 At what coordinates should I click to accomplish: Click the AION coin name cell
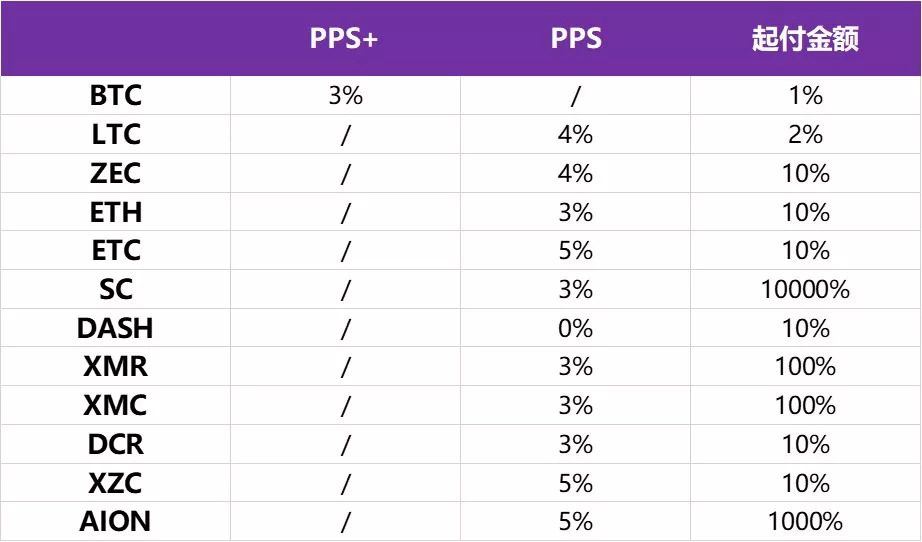[116, 522]
